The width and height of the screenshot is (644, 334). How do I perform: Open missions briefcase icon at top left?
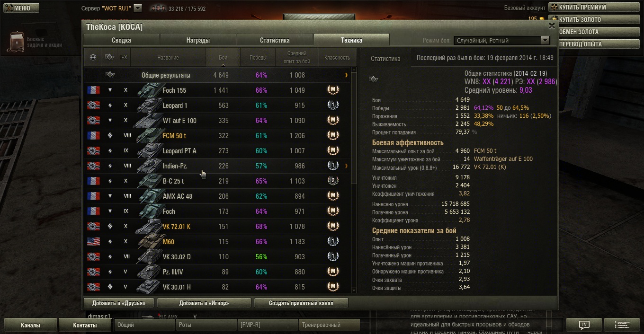[16, 42]
